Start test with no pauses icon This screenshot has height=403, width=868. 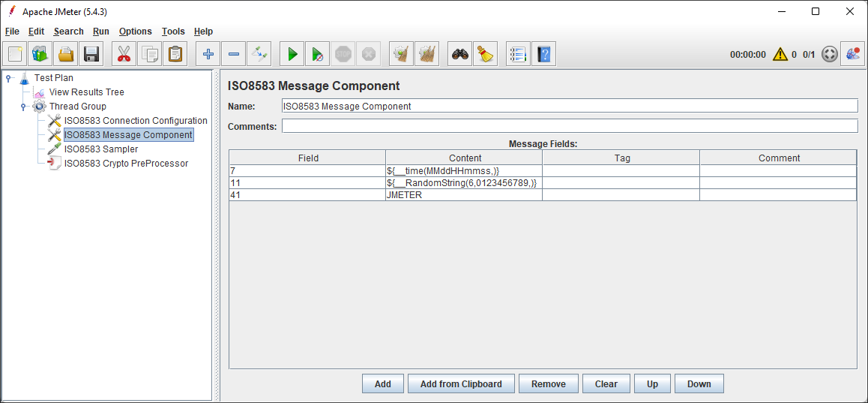318,54
